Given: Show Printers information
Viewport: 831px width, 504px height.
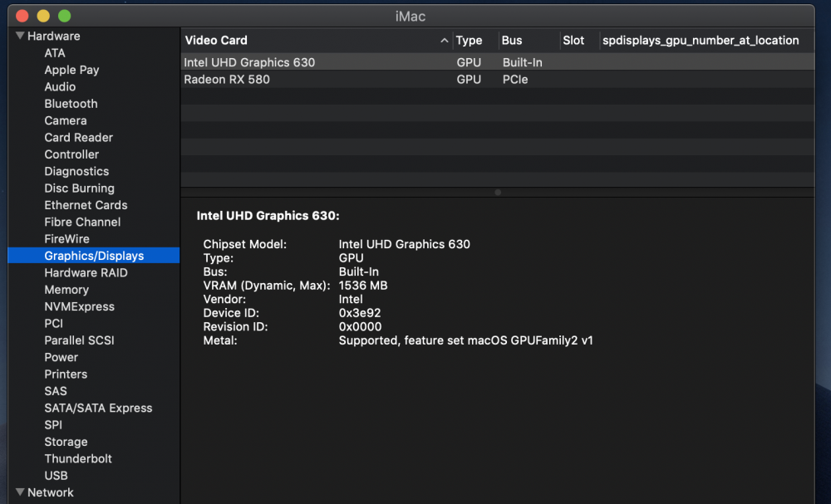Looking at the screenshot, I should (x=66, y=374).
